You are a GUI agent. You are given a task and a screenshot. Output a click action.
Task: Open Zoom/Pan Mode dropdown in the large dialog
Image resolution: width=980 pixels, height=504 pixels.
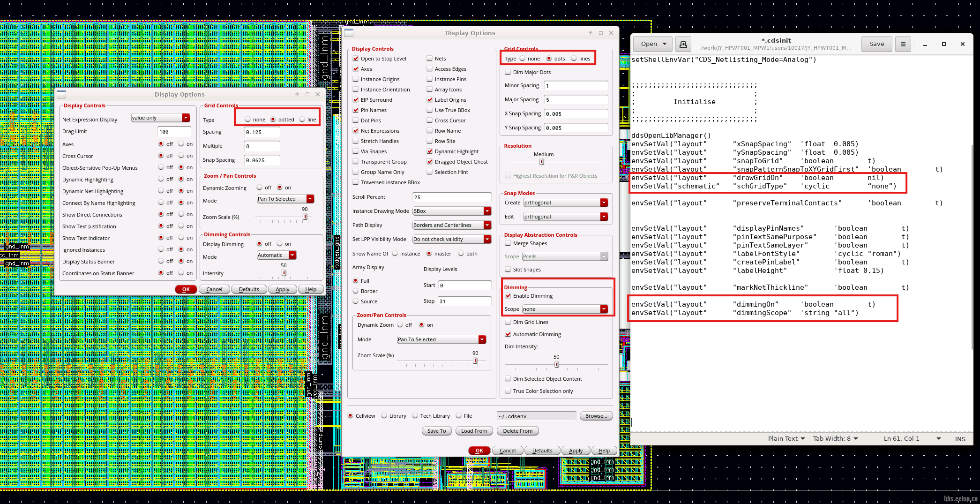(x=441, y=340)
